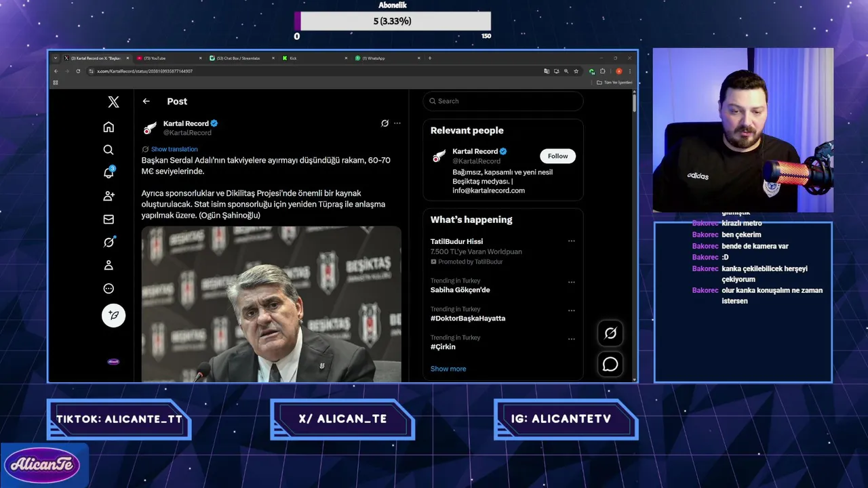Open the Kartal Record name on the post
Screen dimensions: 868x488
coord(186,123)
